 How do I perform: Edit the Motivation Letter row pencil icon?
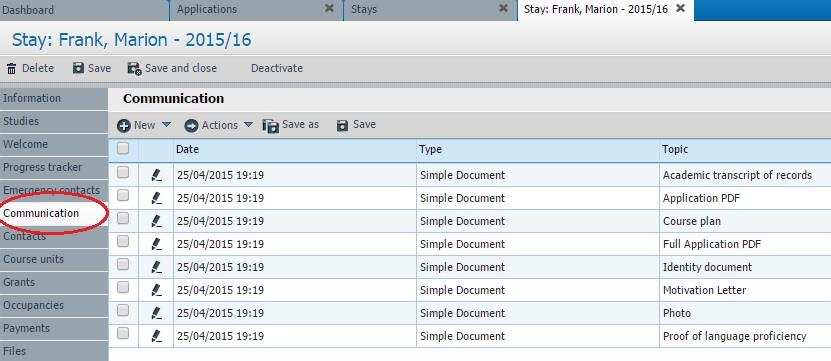coord(156,290)
